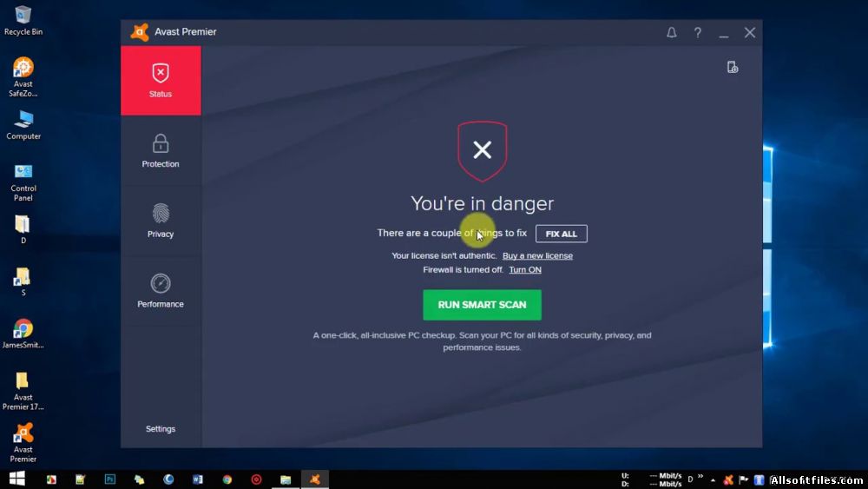Click the Avast taskbar button
The height and width of the screenshot is (489, 868).
[315, 479]
